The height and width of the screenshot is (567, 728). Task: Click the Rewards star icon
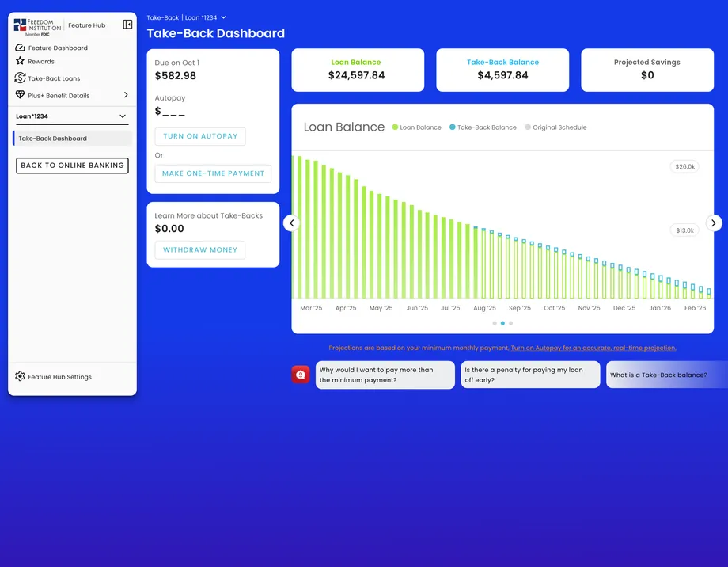pyautogui.click(x=21, y=61)
